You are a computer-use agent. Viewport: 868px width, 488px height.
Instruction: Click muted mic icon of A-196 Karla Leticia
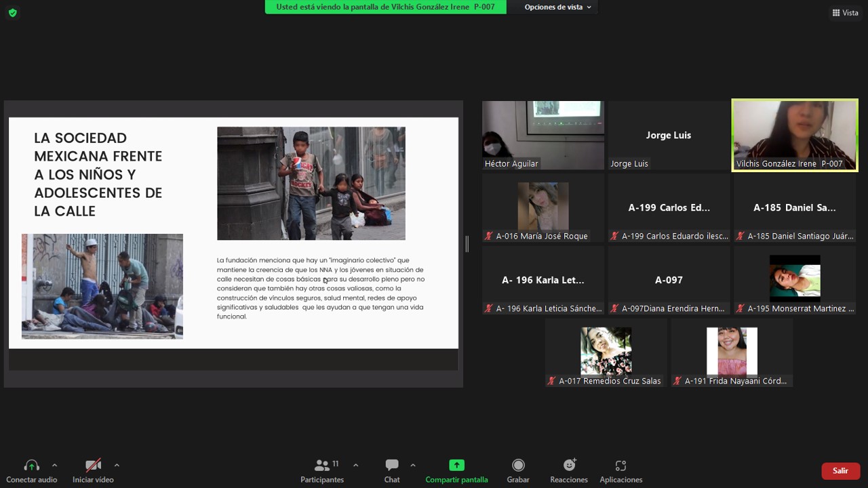(x=488, y=308)
